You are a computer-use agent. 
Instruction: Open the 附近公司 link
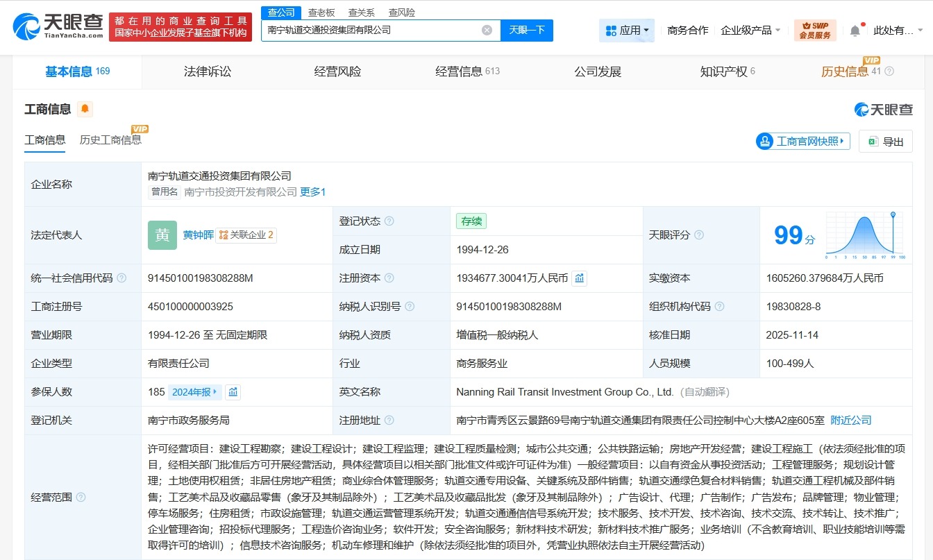tap(852, 420)
